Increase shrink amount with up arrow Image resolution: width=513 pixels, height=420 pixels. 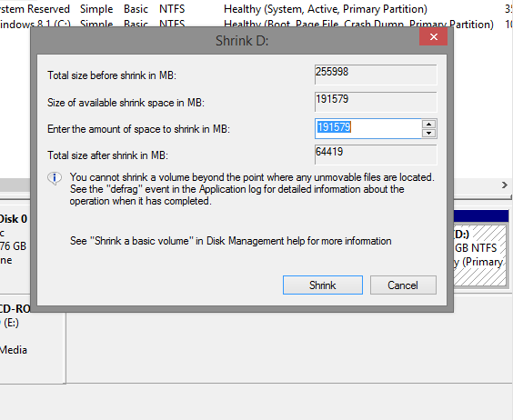click(x=429, y=124)
